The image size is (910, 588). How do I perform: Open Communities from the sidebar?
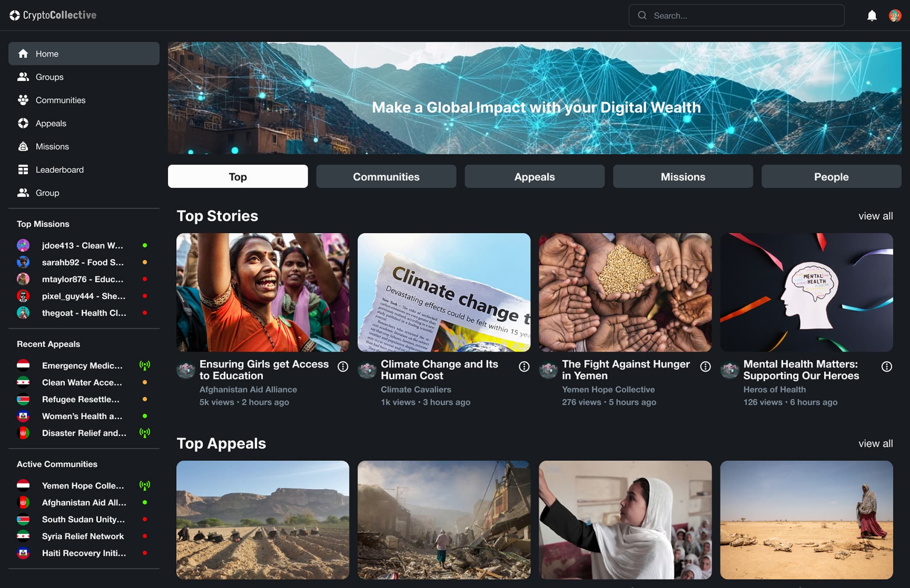click(x=60, y=100)
